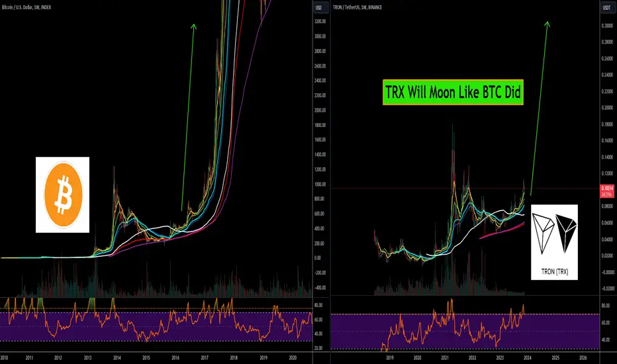Click the Bitcoin / U.S. Dollar chart title

click(26, 7)
